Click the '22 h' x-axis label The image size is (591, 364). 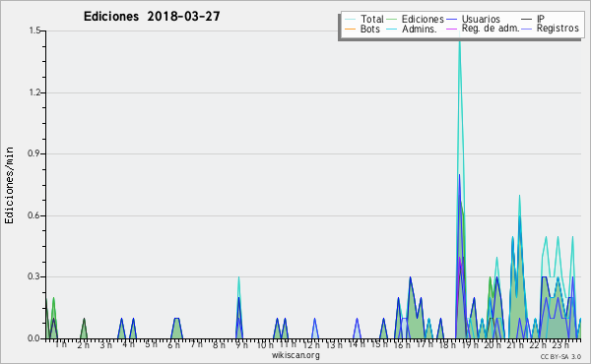pyautogui.click(x=538, y=344)
